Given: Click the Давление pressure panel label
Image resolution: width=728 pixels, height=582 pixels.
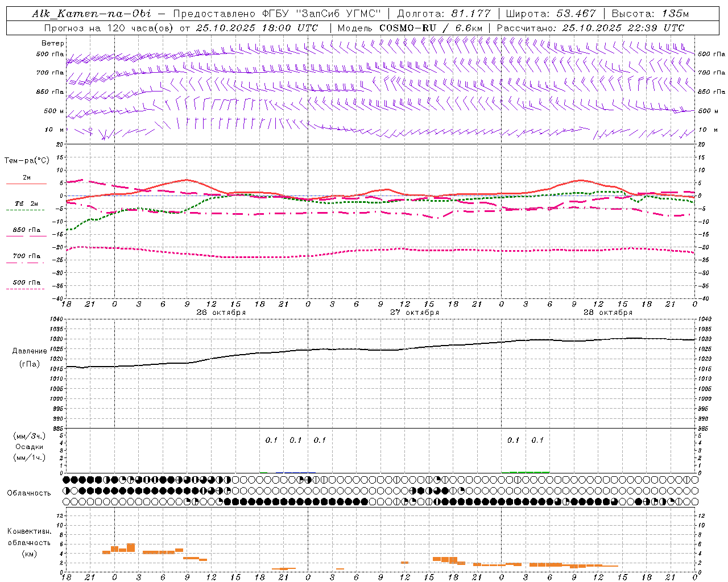Looking at the screenshot, I should click(x=30, y=351).
